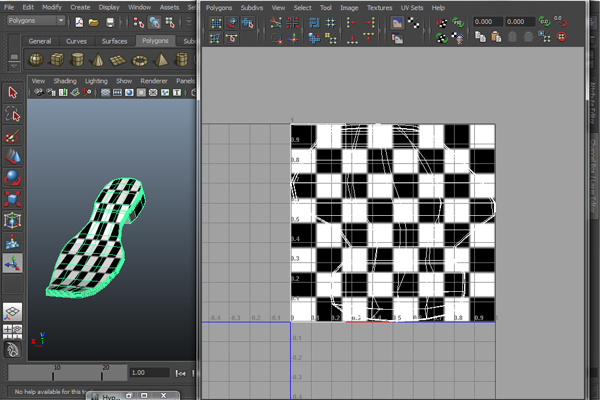Activate the Scale tool in the toolbox
600x400 pixels.
point(13,199)
